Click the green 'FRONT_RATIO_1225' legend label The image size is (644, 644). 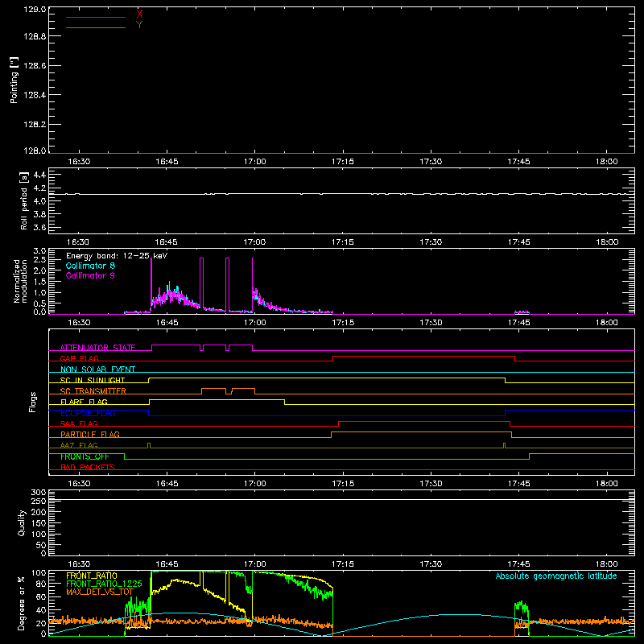pos(105,584)
